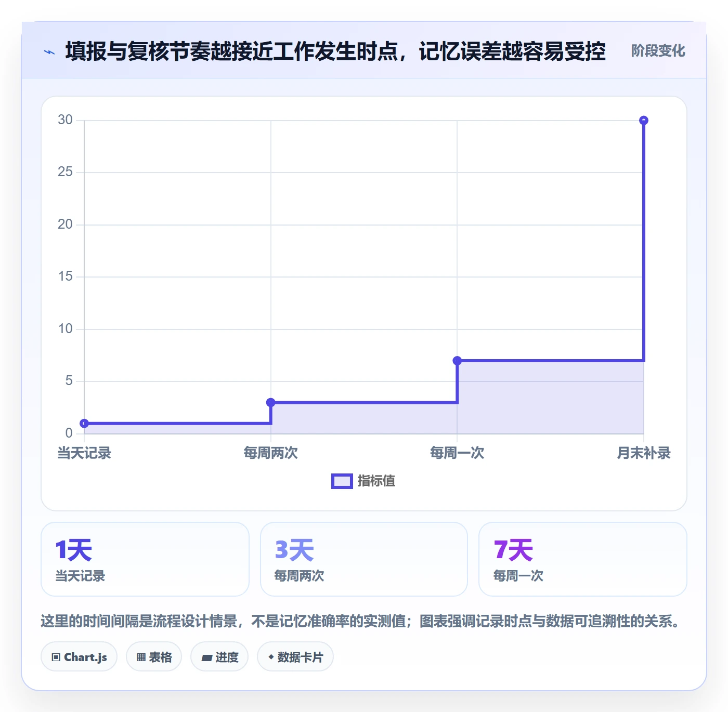Select the 7天 每周一次 data card
728x712 pixels.
[x=583, y=559]
